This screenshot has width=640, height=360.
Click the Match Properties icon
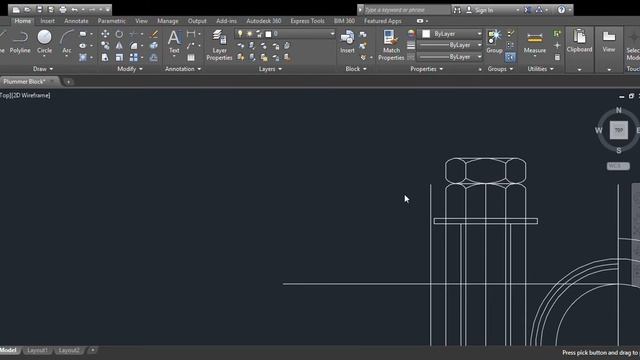click(391, 45)
